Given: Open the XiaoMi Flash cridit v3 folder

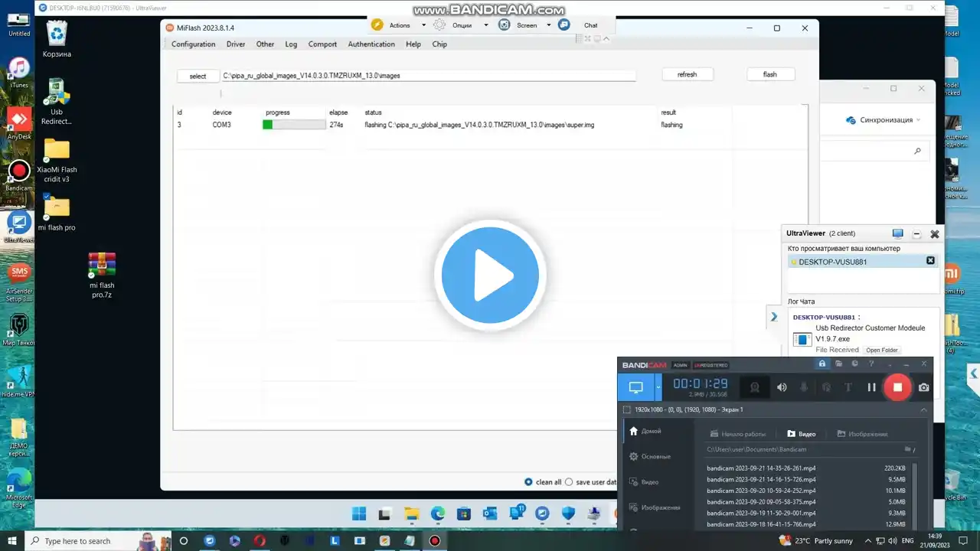Looking at the screenshot, I should tap(57, 161).
